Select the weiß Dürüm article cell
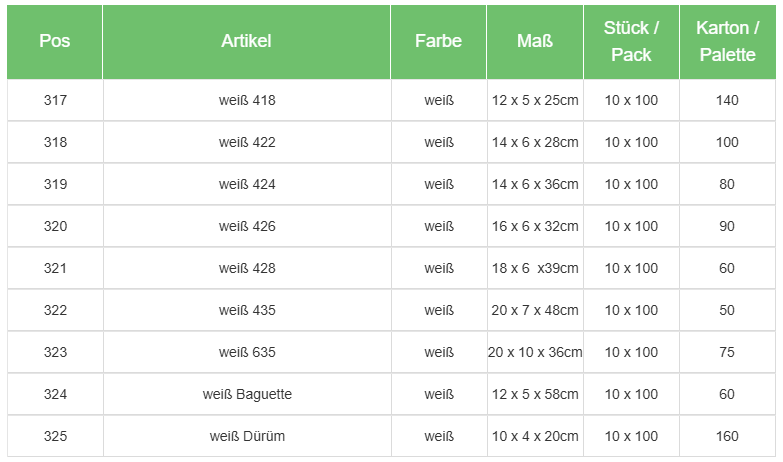 (x=247, y=436)
